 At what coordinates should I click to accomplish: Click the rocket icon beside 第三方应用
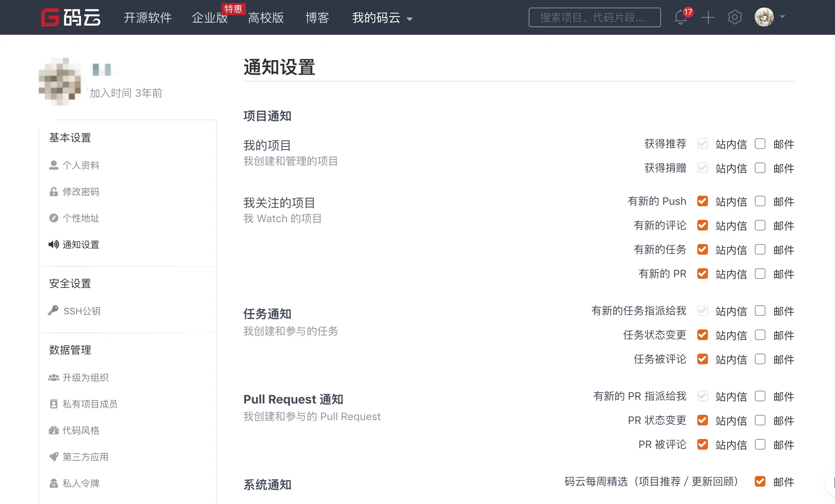tap(54, 456)
